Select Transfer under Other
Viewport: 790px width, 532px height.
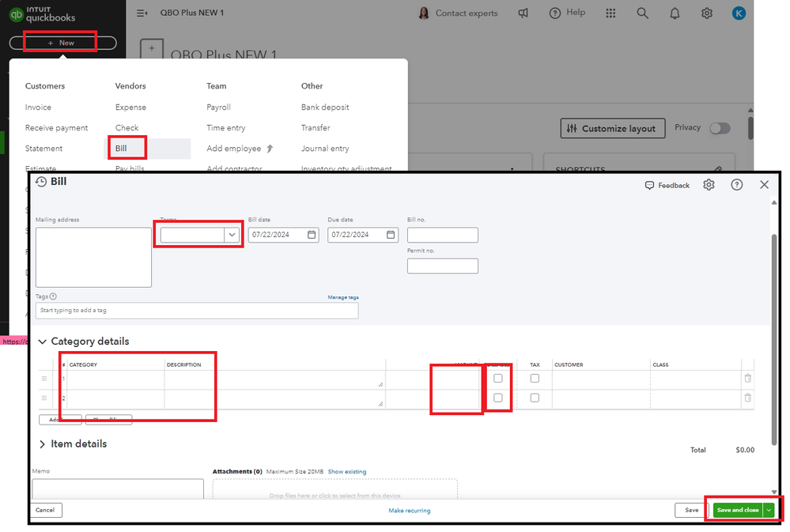tap(316, 128)
